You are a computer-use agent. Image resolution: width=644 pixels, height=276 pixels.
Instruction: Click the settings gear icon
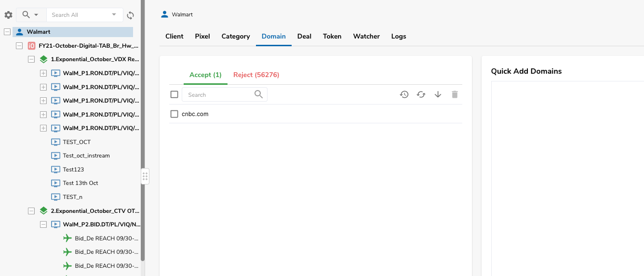[8, 15]
